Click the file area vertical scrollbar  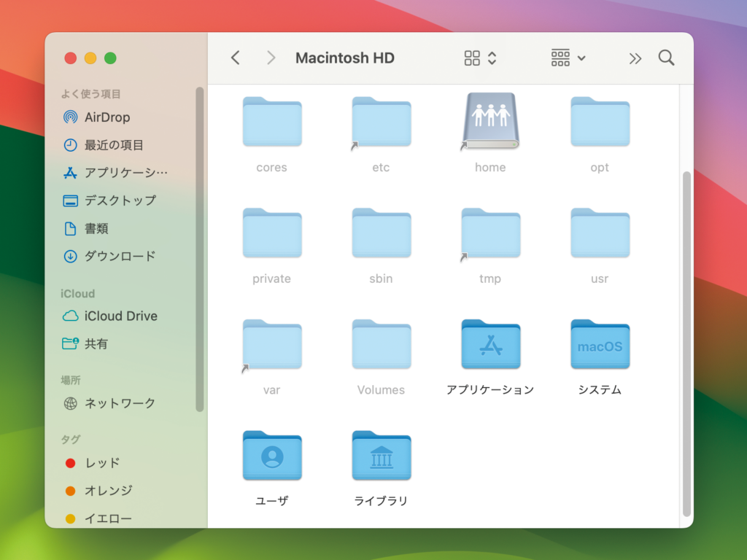[x=686, y=343]
